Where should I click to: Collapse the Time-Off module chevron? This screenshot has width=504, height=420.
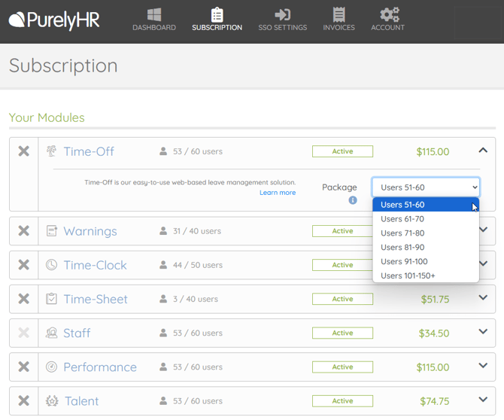point(483,151)
